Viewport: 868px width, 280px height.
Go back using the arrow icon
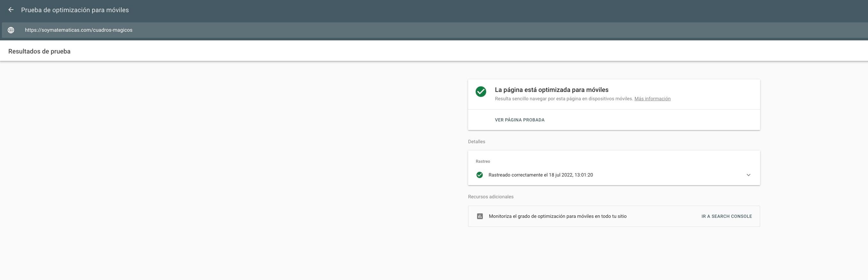pyautogui.click(x=11, y=10)
